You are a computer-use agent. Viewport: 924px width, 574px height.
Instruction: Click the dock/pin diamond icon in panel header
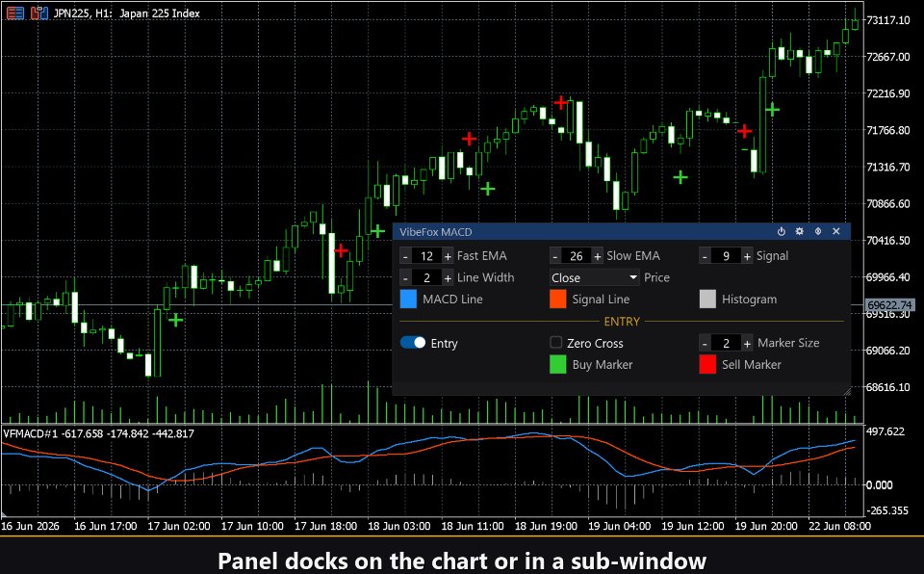pos(818,231)
